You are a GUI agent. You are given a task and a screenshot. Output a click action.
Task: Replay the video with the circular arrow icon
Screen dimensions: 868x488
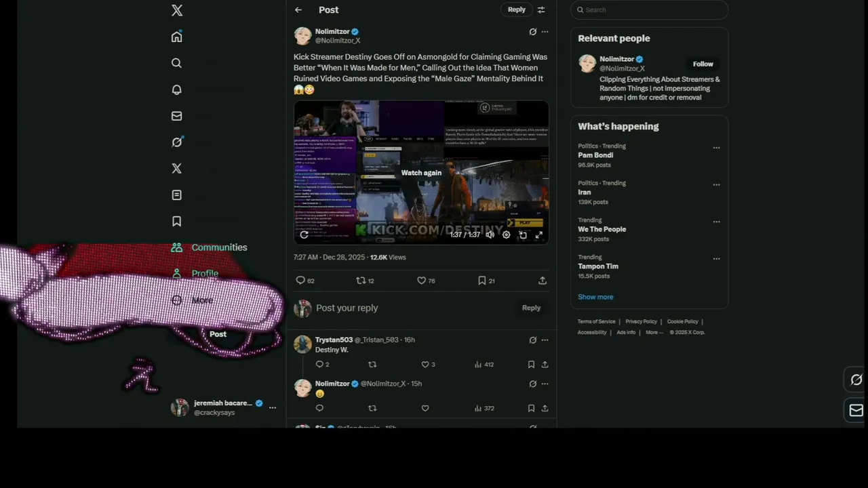click(304, 235)
